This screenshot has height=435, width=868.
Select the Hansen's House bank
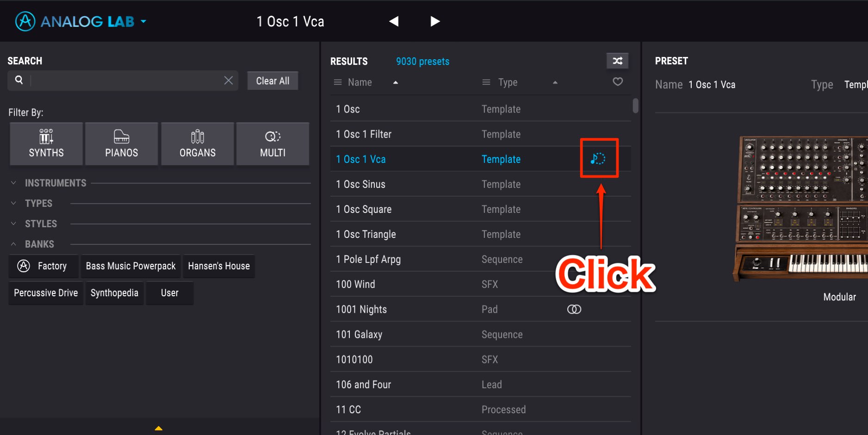219,266
